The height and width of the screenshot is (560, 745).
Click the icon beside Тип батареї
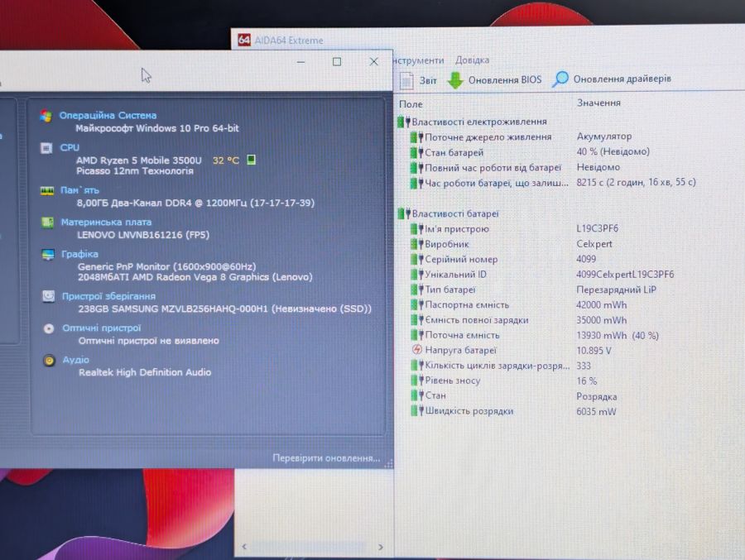(x=416, y=290)
